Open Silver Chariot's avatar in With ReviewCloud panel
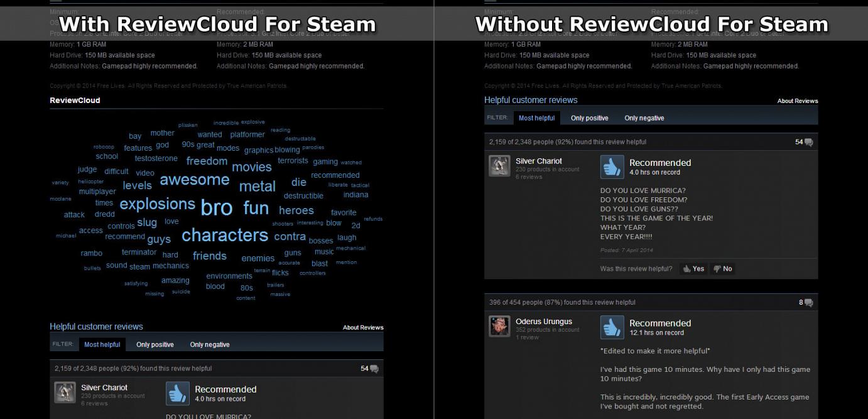 65,393
